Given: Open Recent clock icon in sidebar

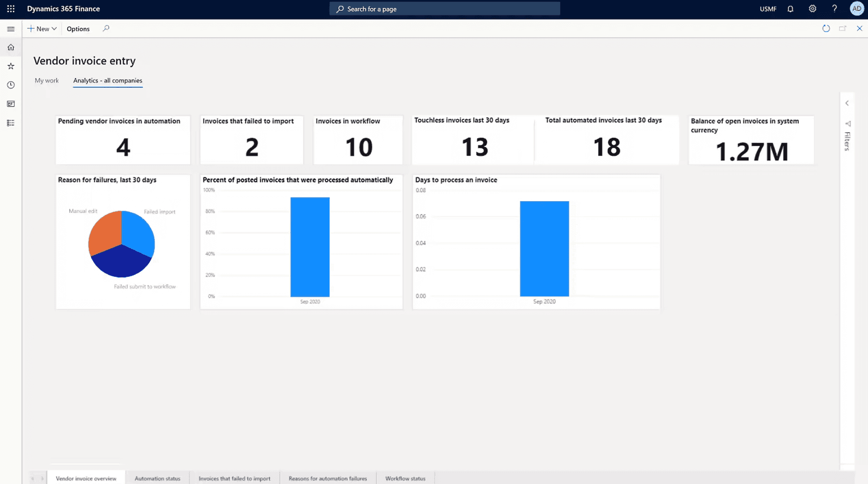Looking at the screenshot, I should tap(11, 85).
